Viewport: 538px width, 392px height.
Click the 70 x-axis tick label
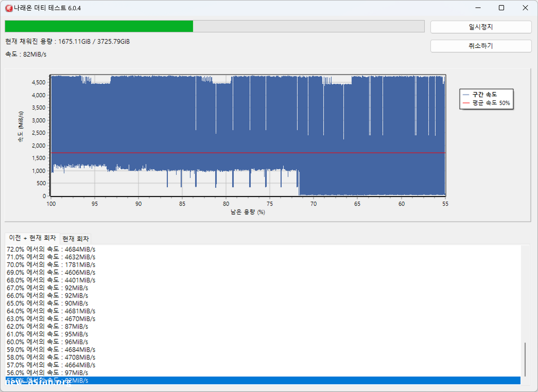coord(313,204)
